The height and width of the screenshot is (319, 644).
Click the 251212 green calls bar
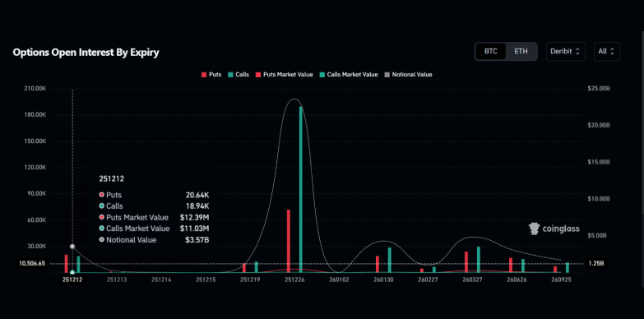(x=78, y=265)
